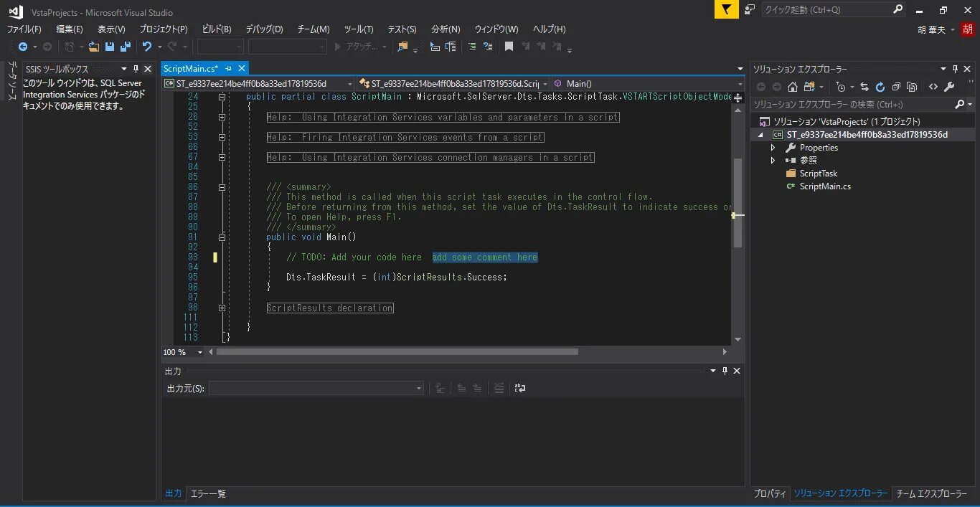Click the Show All Files icon

912,87
